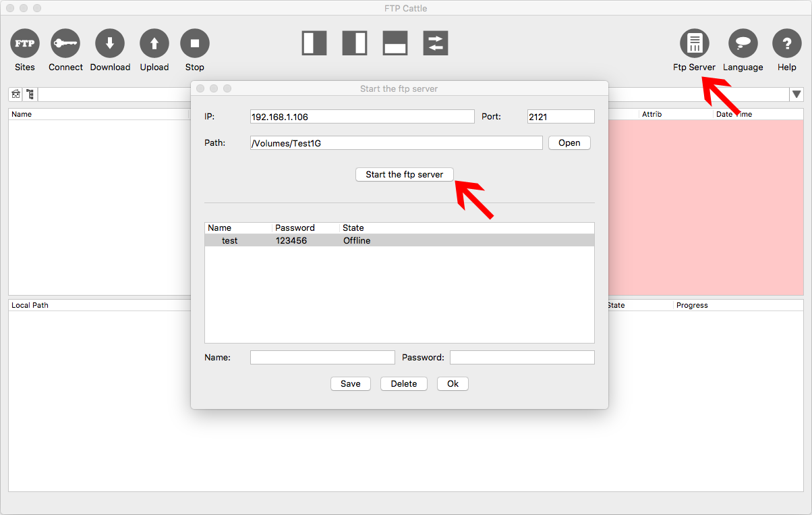The height and width of the screenshot is (515, 812).
Task: Click the user Name input field
Action: pyautogui.click(x=322, y=358)
